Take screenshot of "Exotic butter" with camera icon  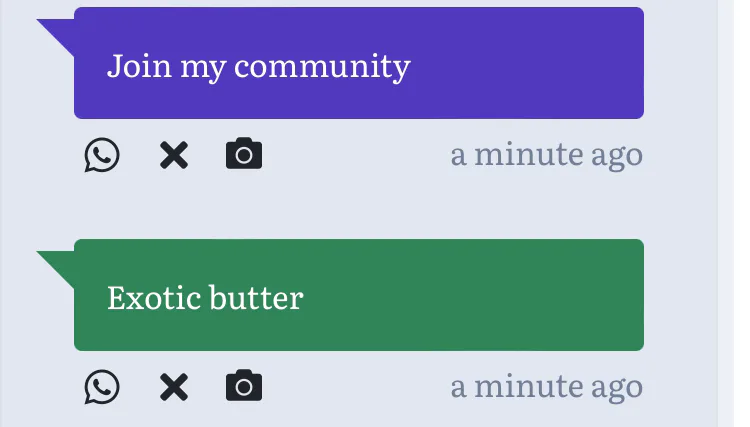click(244, 386)
